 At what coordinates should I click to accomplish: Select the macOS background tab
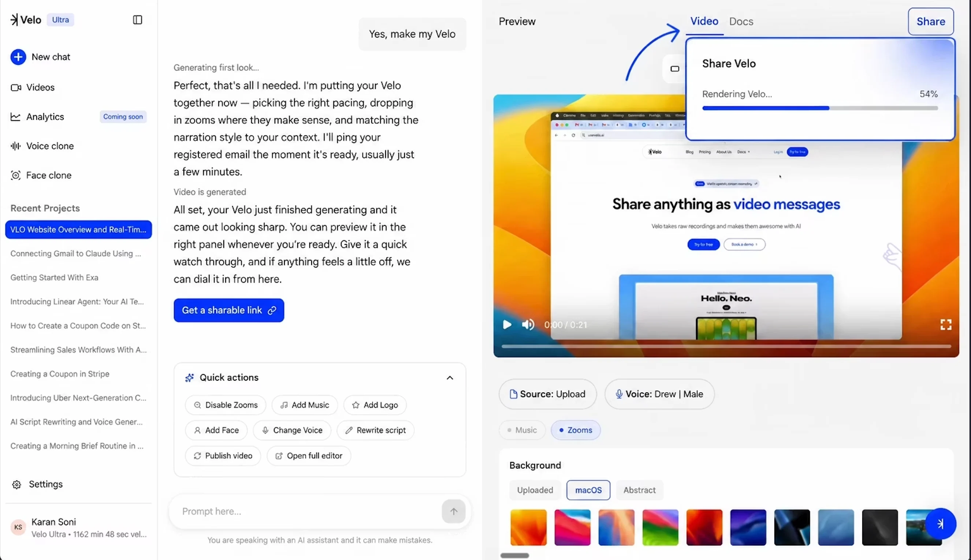tap(588, 490)
